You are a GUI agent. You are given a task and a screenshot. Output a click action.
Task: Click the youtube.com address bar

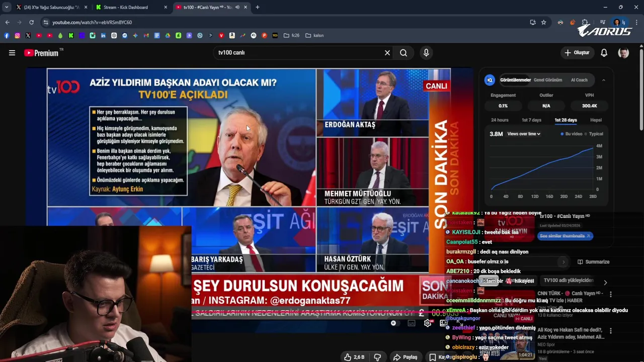(x=282, y=22)
